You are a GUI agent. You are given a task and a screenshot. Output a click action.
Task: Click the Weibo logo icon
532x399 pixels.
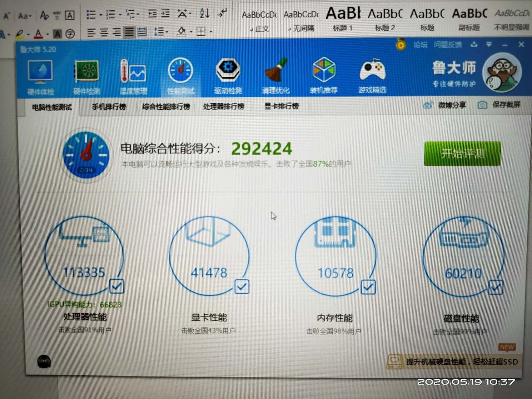click(x=428, y=105)
